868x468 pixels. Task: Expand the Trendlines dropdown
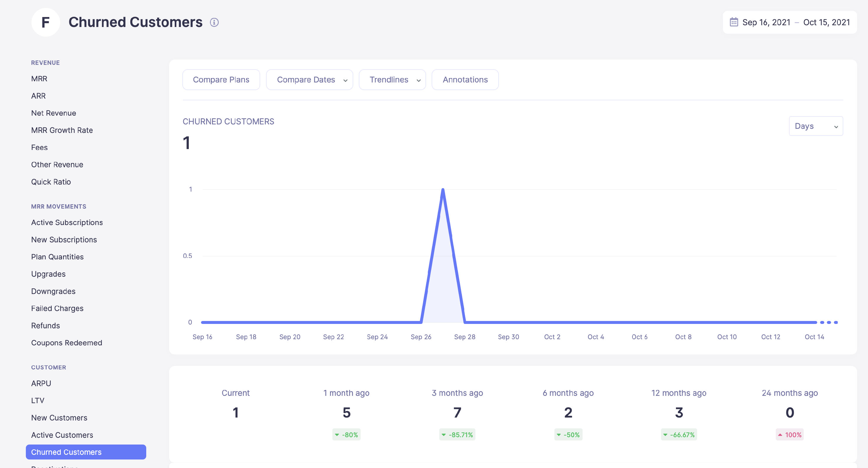[x=392, y=80]
